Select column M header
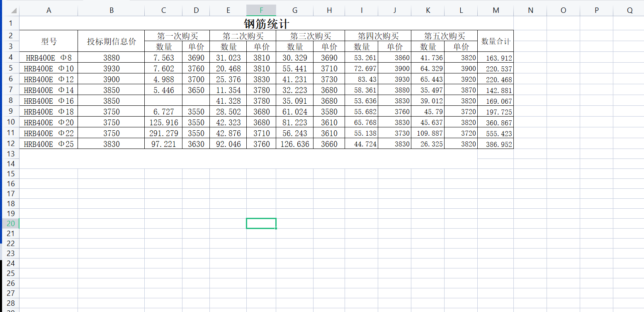This screenshot has width=644, height=312. [496, 10]
